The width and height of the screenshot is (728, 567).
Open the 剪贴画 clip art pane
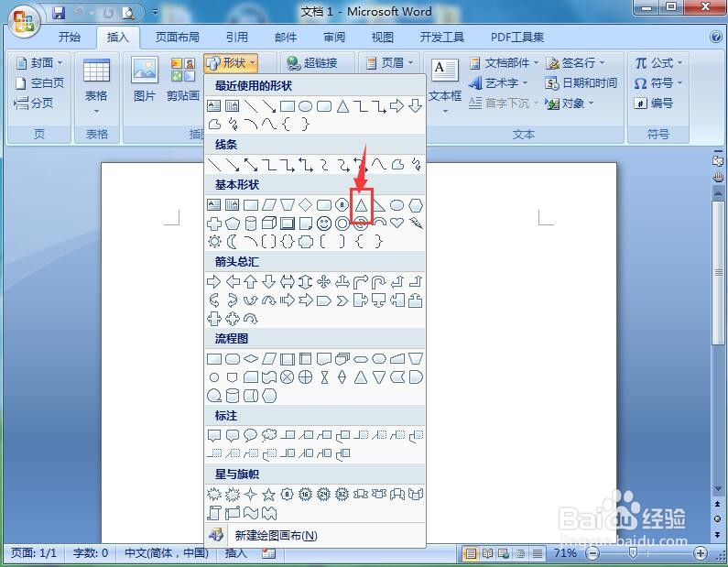[x=183, y=78]
